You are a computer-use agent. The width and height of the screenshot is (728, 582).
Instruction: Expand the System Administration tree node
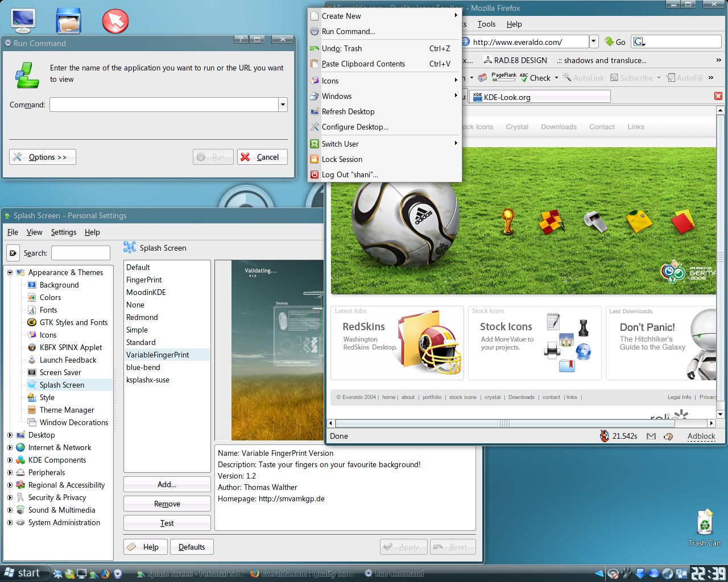[x=10, y=522]
